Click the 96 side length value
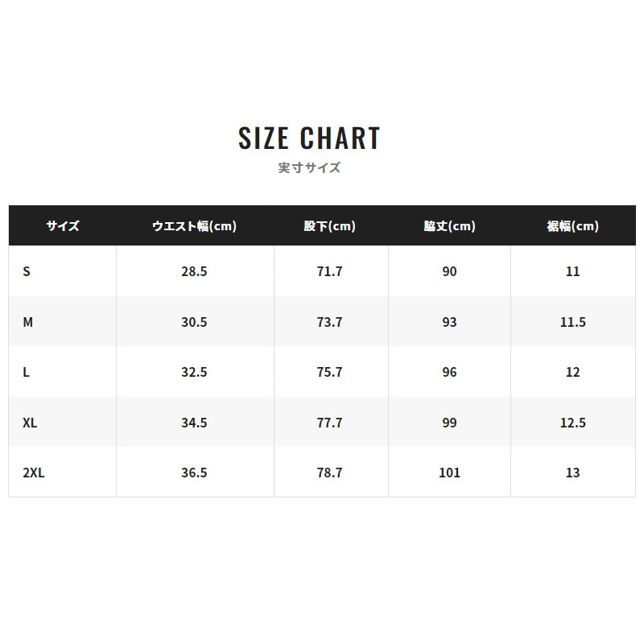This screenshot has height=644, width=644. tap(449, 372)
